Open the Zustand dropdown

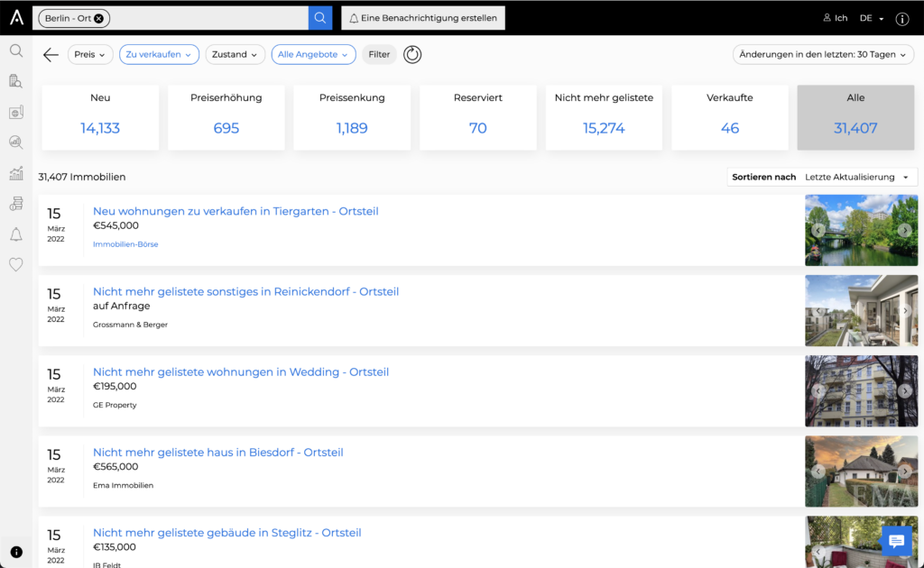pos(235,55)
